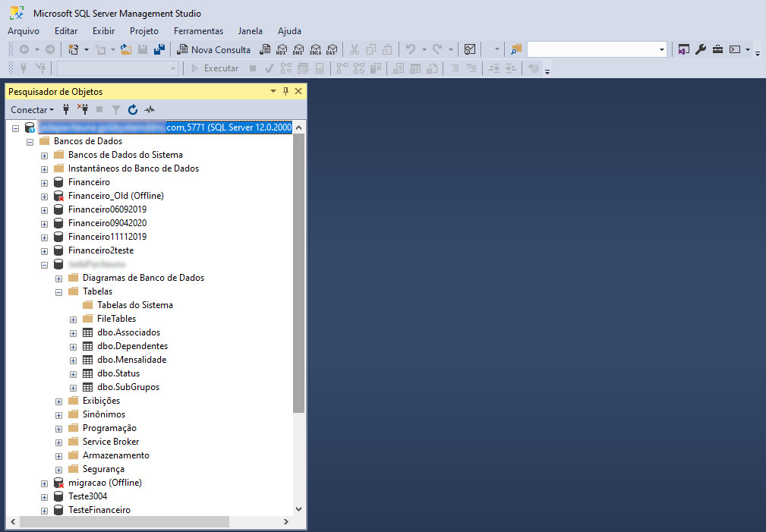The image size is (766, 532).
Task: Toggle auto-hide pin of Object Explorer
Action: click(285, 91)
